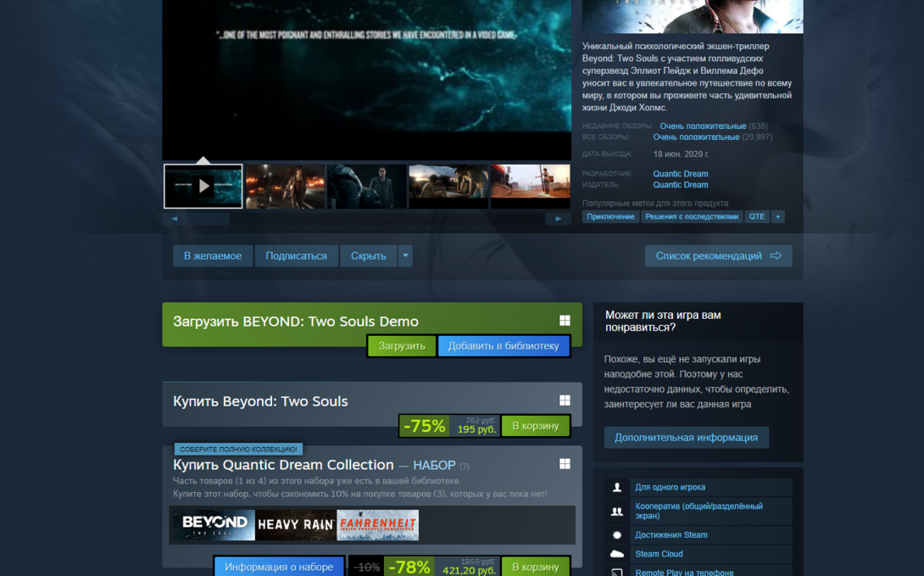The image size is (924, 576).
Task: Click the single-player icon
Action: [617, 488]
